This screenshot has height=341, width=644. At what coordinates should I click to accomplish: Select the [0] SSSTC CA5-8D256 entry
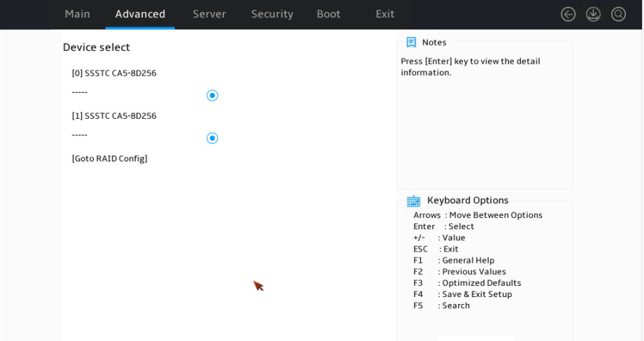tap(114, 73)
